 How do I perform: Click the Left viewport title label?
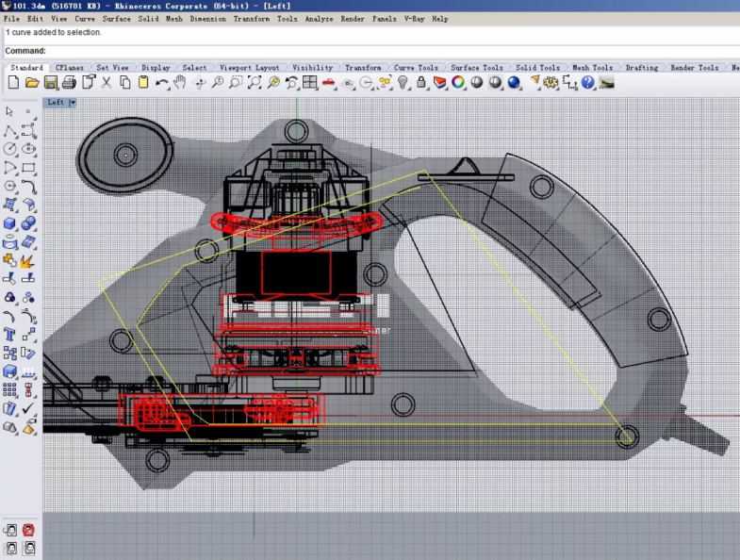click(57, 103)
